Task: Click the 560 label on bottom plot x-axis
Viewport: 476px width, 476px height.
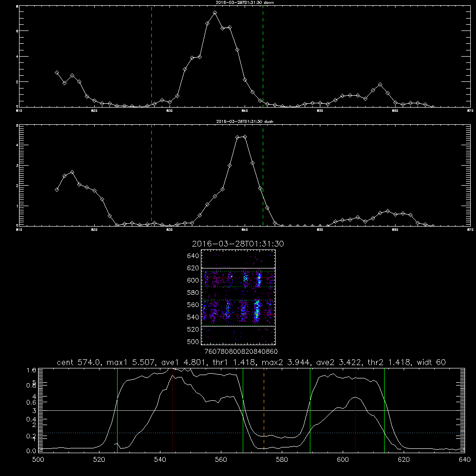Action: [221, 460]
